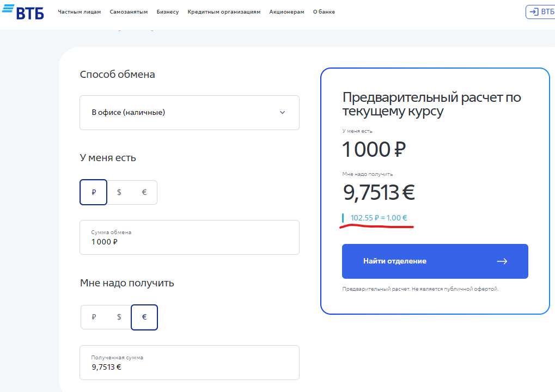555x392 pixels.
Task: Open the Способ обмена dropdown
Action: pos(189,113)
